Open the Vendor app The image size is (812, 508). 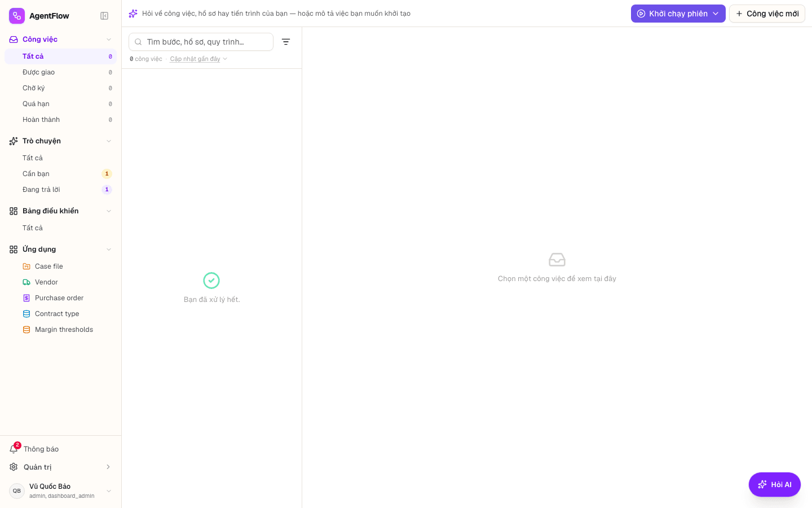(60, 282)
